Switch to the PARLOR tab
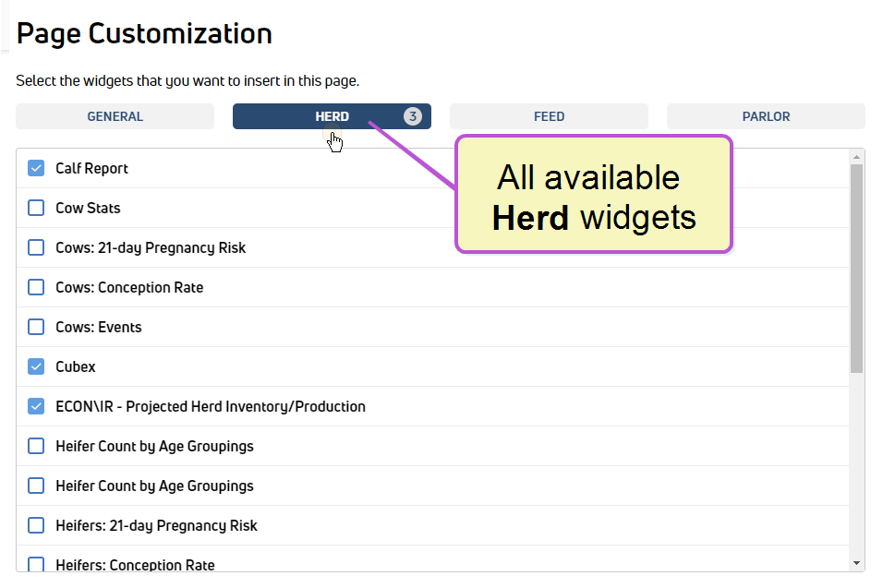This screenshot has width=883, height=588. [766, 116]
